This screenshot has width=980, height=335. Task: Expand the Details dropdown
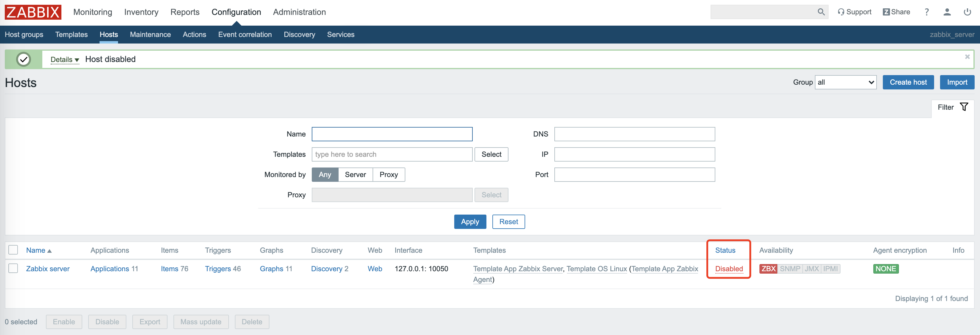(65, 60)
